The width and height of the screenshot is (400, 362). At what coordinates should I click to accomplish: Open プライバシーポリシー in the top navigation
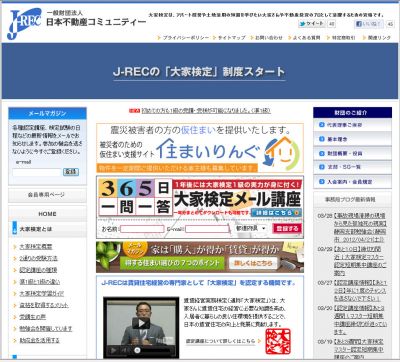183,38
